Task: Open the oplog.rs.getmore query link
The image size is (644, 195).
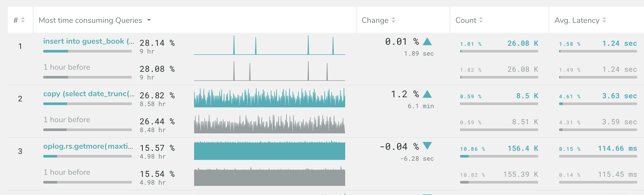Action: tap(88, 146)
